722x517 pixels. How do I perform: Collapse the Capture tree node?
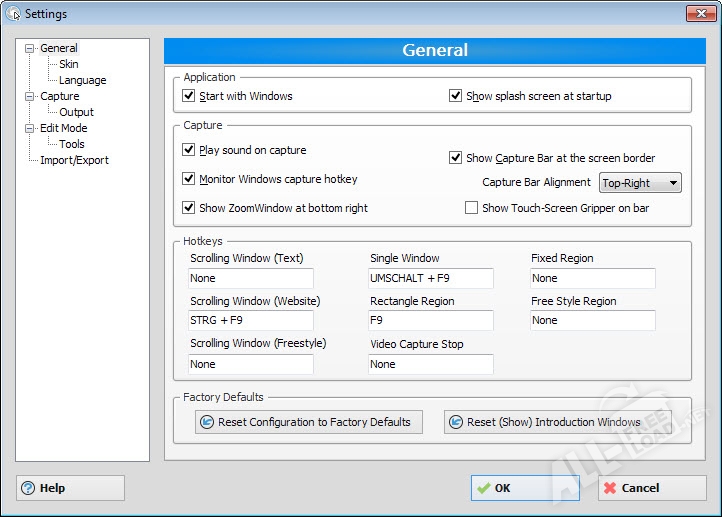coord(30,96)
